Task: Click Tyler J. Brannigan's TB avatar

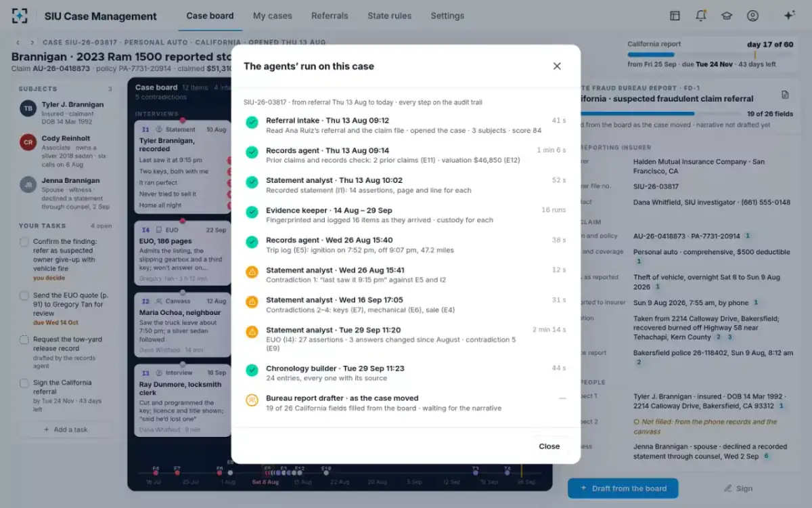Action: (28, 109)
